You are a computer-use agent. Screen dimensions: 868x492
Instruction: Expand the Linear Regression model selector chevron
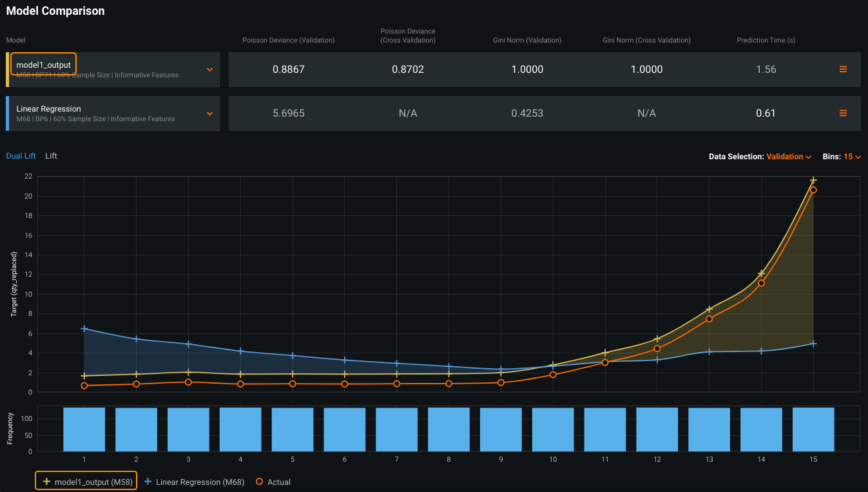(x=209, y=113)
